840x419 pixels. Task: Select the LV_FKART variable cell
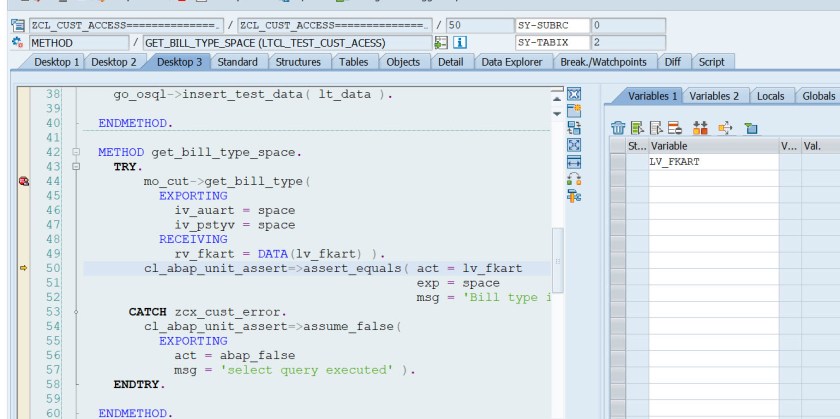[x=713, y=161]
